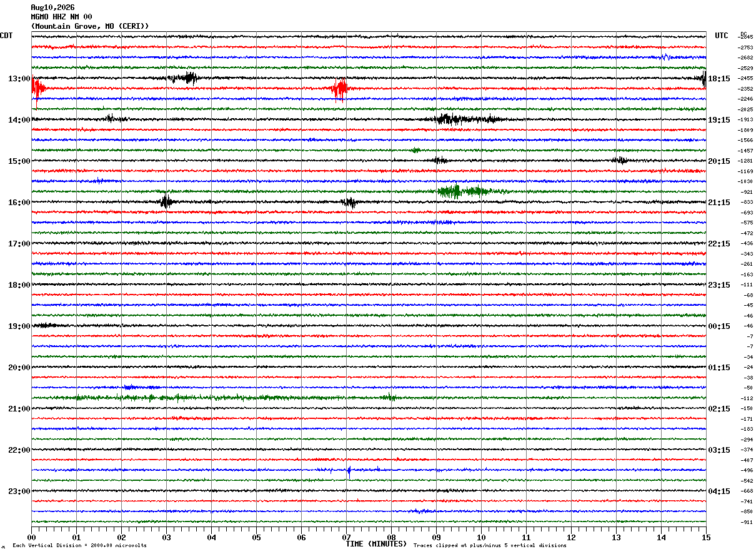Click the -2845 DC offset value
Viewport: 756px width, 554px height.
745,38
